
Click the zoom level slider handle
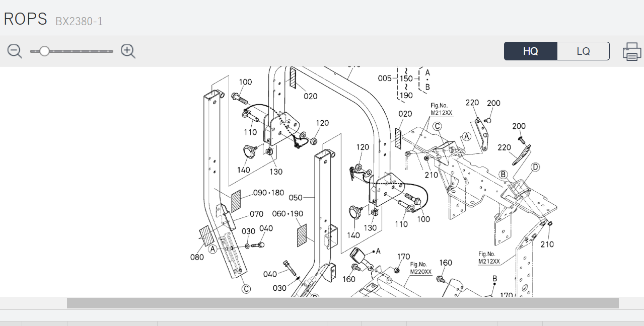click(44, 51)
